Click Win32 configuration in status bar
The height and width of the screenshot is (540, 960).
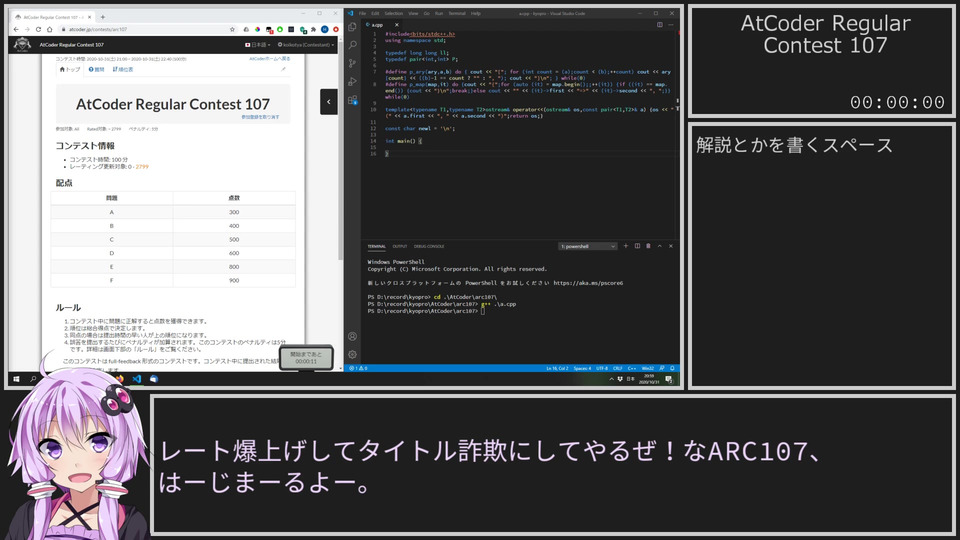coord(648,369)
